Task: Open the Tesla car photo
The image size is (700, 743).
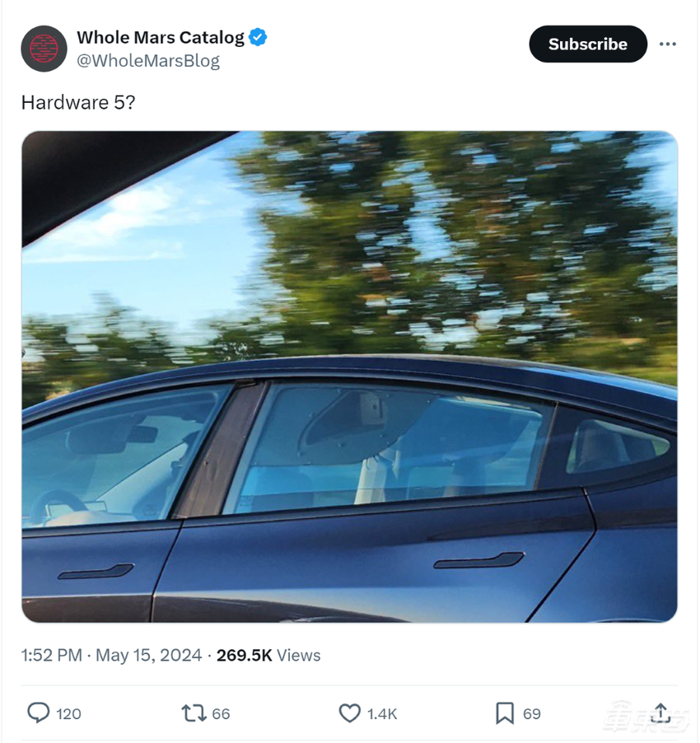Action: (349, 376)
